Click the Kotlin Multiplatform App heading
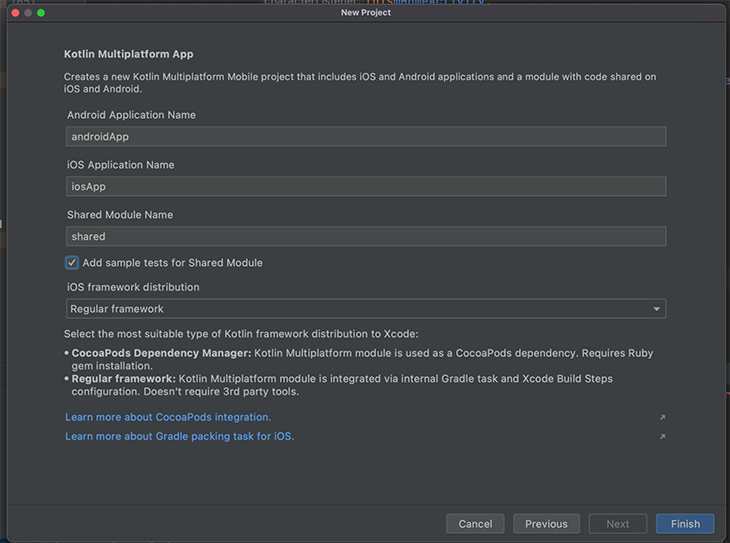This screenshot has height=543, width=730. point(129,54)
